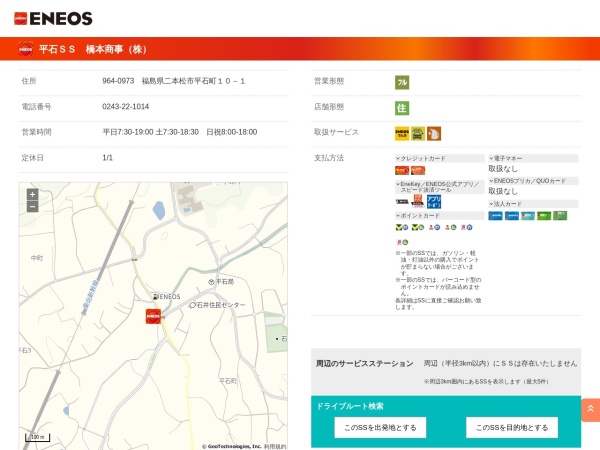This screenshot has width=600, height=450.
Task: Click the 定休日 value 1/1
Action: tap(108, 158)
